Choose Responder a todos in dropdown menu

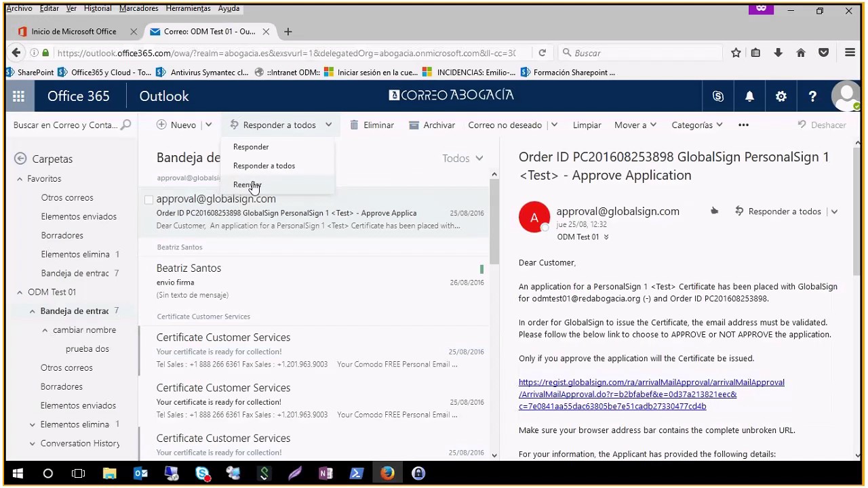[x=264, y=166]
